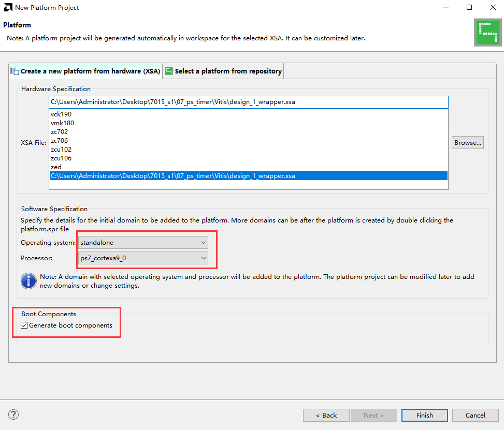Click the repository tab's green icon
Viewport: 504px width, 430px height.
point(169,71)
